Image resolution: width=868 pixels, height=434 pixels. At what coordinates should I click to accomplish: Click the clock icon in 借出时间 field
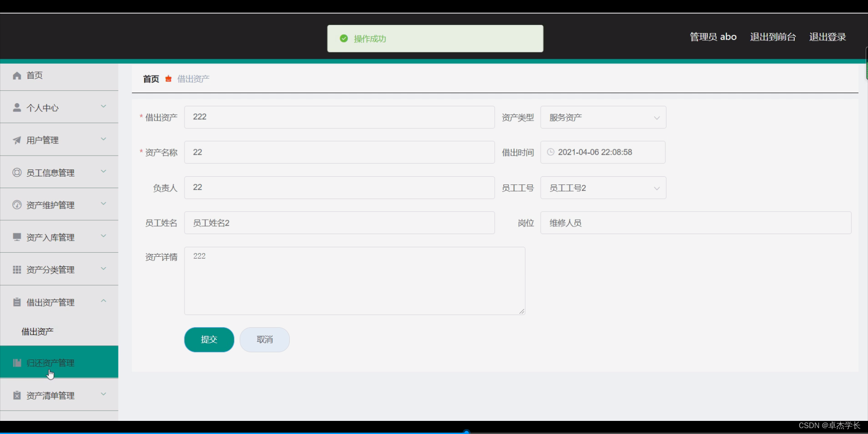click(x=550, y=152)
